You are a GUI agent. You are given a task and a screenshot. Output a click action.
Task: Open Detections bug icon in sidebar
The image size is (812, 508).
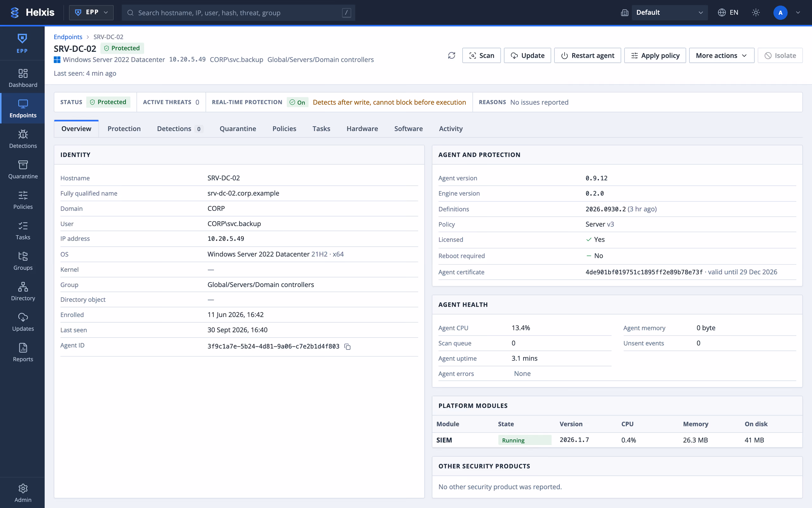(x=23, y=134)
